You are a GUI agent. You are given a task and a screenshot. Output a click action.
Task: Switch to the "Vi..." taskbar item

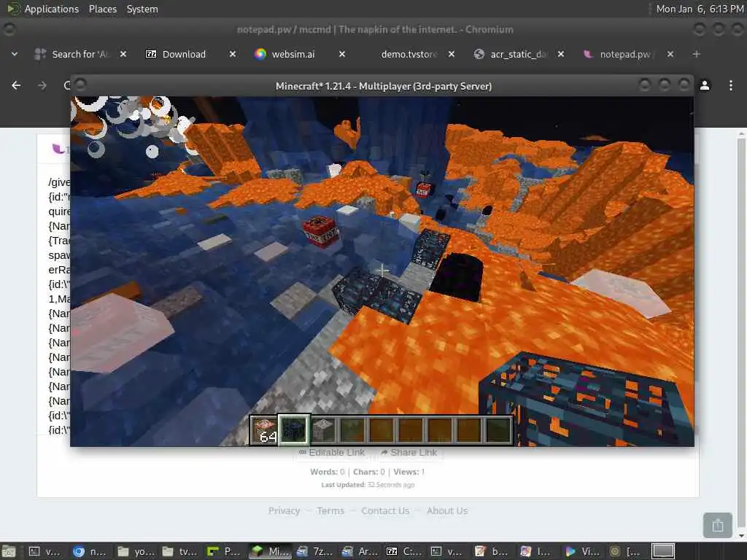pos(582,551)
